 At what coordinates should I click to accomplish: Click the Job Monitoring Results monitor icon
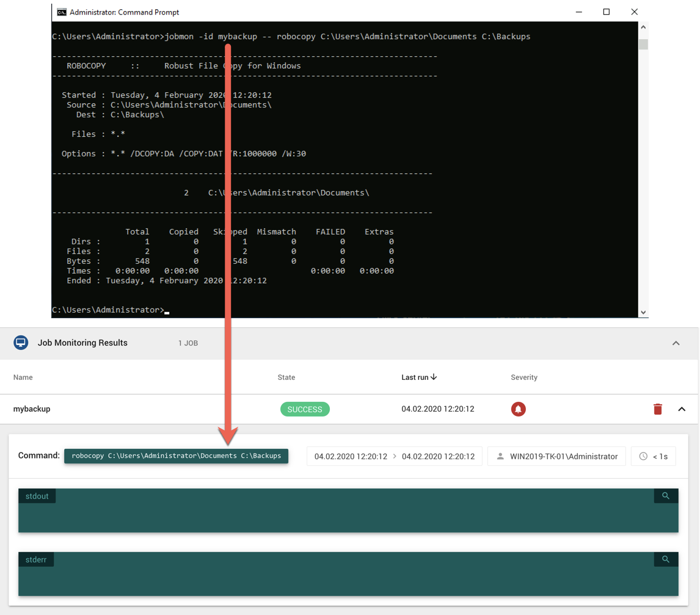[21, 343]
